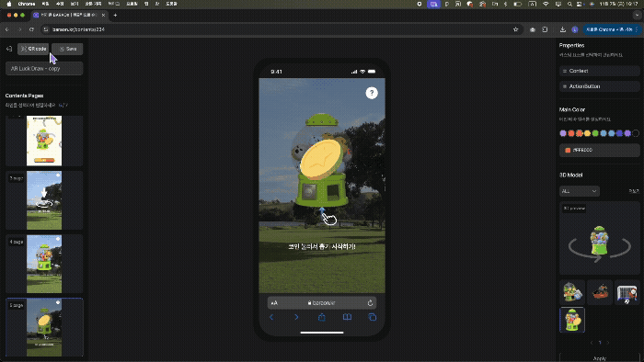Select the 4 page thumbnail
The height and width of the screenshot is (362, 644).
click(44, 264)
